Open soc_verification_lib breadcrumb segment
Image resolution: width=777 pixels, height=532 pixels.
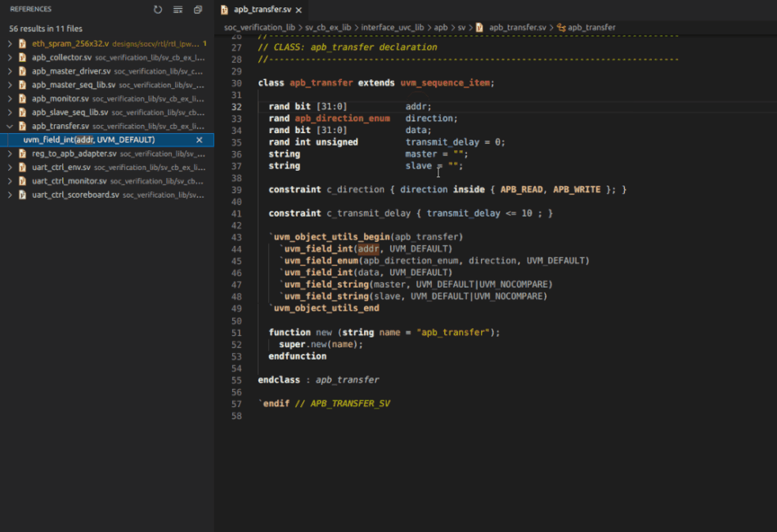260,28
